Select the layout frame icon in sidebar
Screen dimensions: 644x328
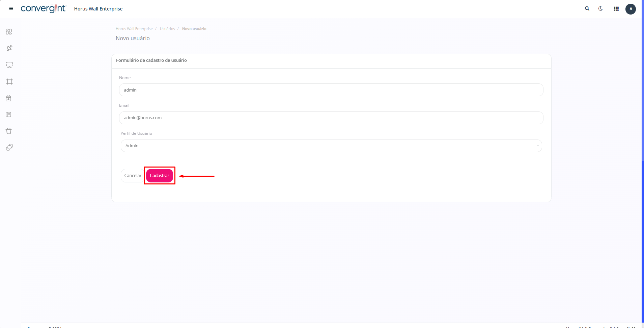point(9,81)
